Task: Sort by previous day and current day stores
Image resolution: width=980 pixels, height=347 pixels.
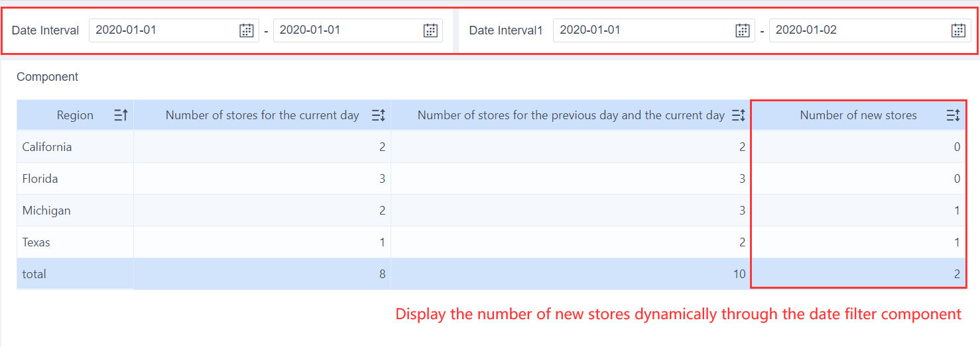Action: pyautogui.click(x=738, y=115)
